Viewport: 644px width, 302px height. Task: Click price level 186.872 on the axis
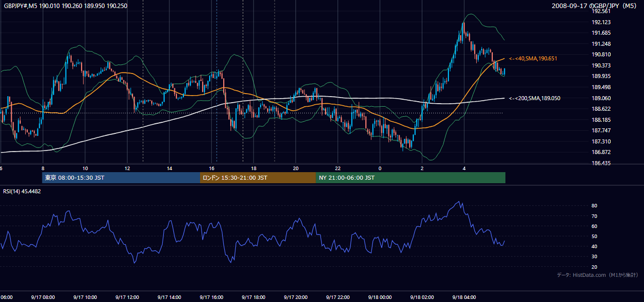pyautogui.click(x=602, y=152)
